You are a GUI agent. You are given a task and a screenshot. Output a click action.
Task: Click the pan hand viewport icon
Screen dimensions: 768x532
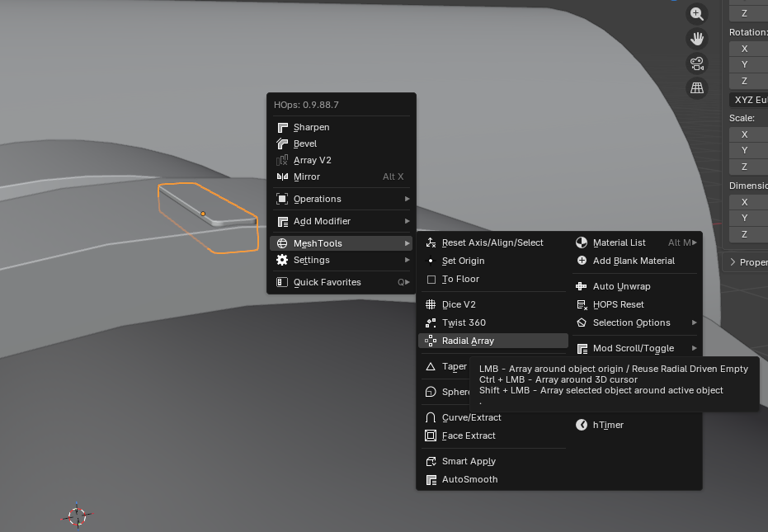(696, 39)
